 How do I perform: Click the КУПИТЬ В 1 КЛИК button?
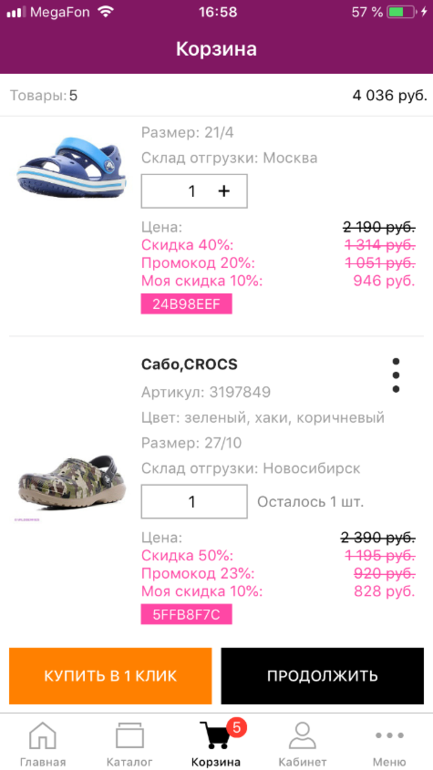pyautogui.click(x=110, y=676)
